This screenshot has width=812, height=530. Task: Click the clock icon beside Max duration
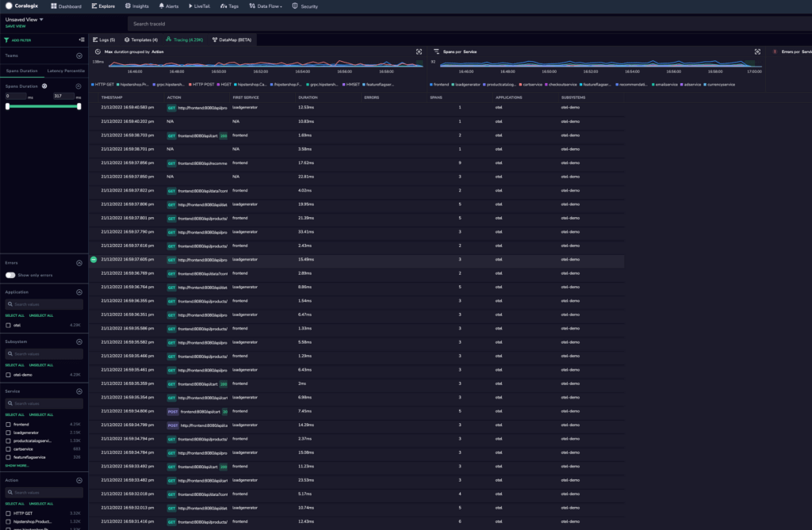click(98, 51)
